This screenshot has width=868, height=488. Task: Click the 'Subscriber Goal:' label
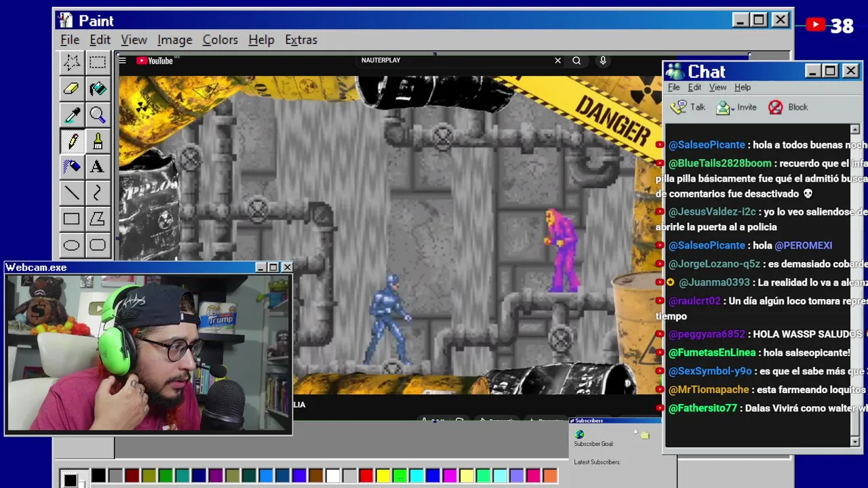tap(593, 444)
